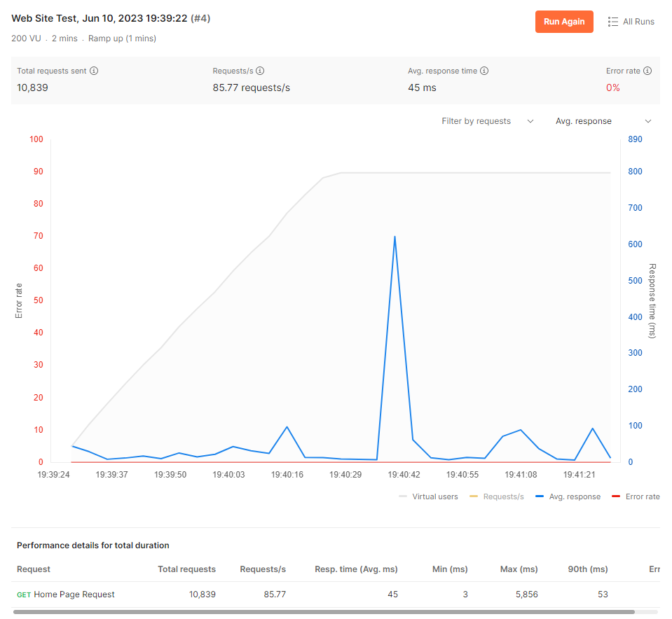Click the Total requests column header
672x619 pixels.
(x=186, y=569)
